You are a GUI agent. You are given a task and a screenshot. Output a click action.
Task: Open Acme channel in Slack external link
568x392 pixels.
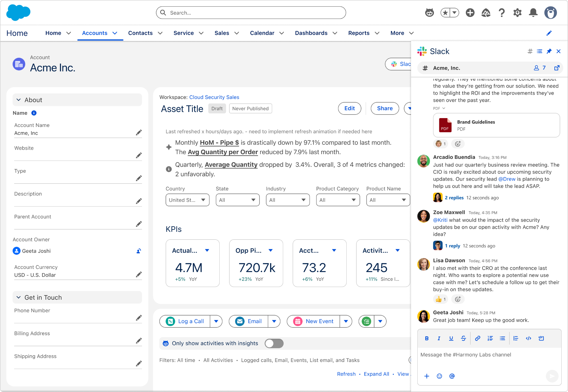[557, 68]
